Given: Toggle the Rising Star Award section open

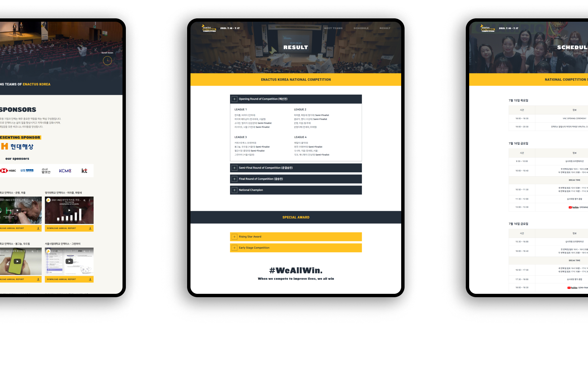Looking at the screenshot, I should click(x=235, y=236).
